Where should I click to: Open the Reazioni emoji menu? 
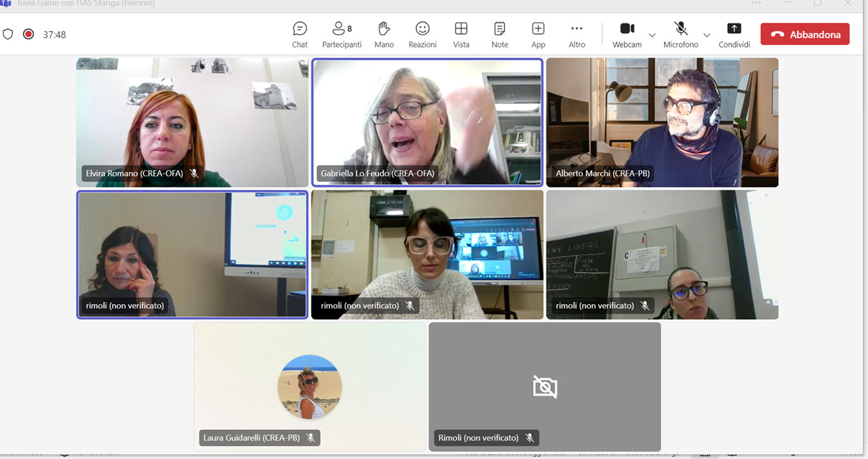click(x=422, y=34)
